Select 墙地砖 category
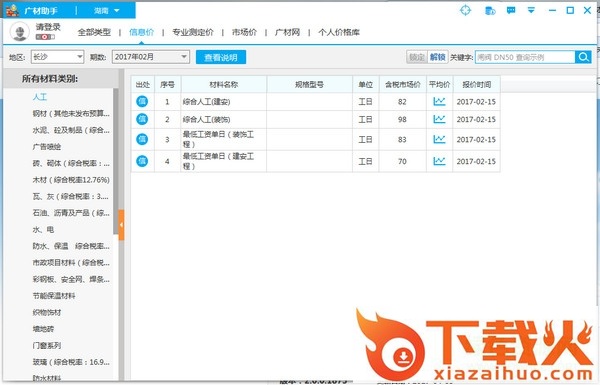 click(x=43, y=329)
